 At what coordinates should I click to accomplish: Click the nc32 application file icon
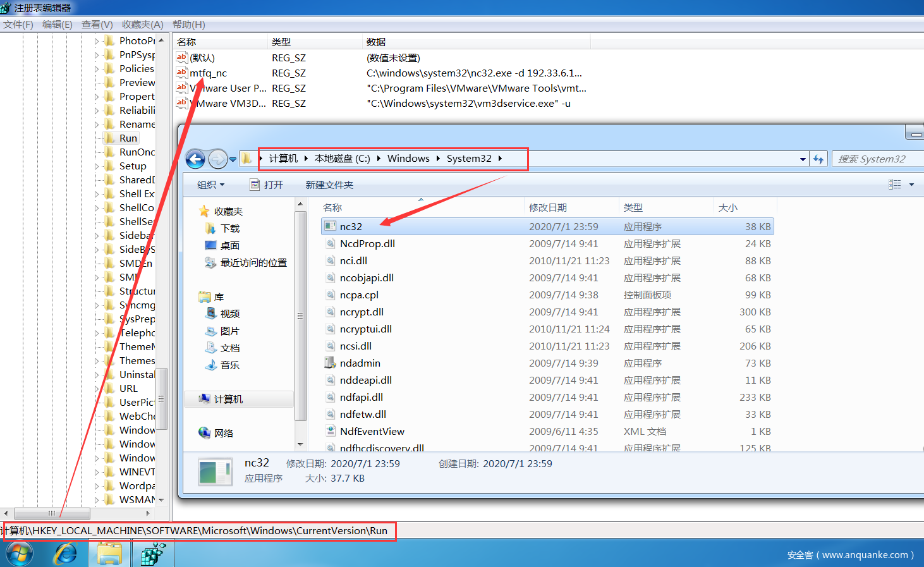point(329,226)
